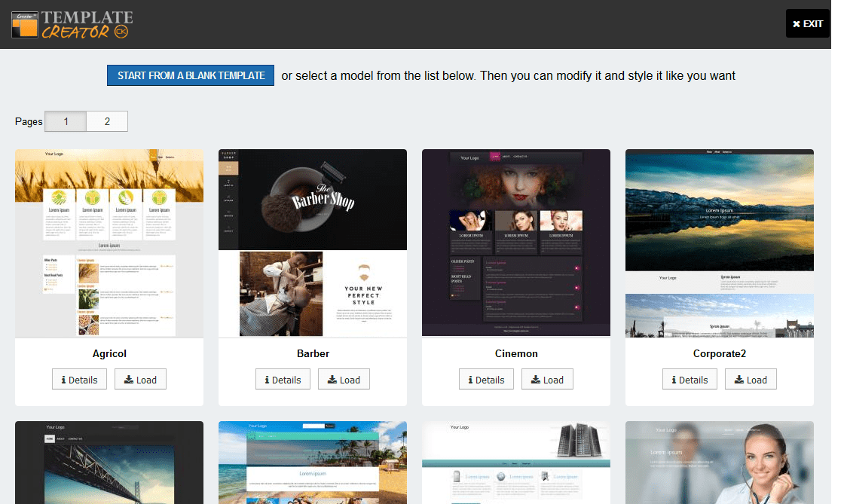
Task: Go to page 1 of templates
Action: [x=66, y=121]
